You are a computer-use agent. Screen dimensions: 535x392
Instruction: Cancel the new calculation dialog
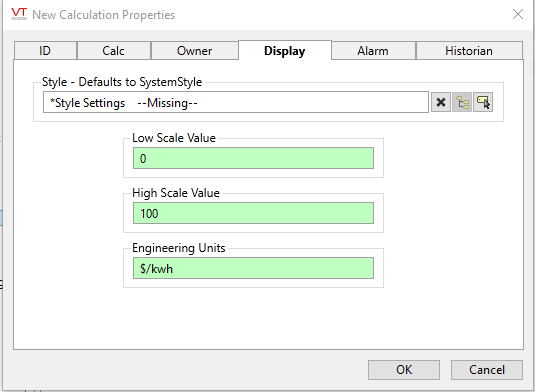487,370
